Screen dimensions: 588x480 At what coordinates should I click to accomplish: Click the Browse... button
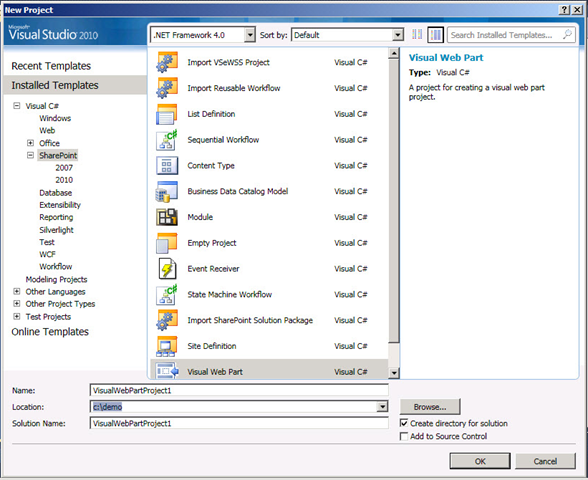tap(430, 407)
